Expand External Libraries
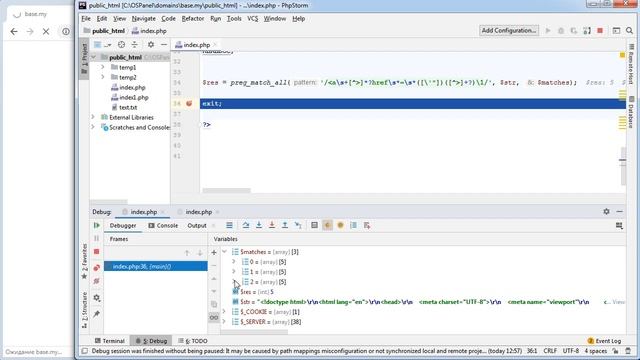This screenshot has height=360, width=640. tap(93, 117)
